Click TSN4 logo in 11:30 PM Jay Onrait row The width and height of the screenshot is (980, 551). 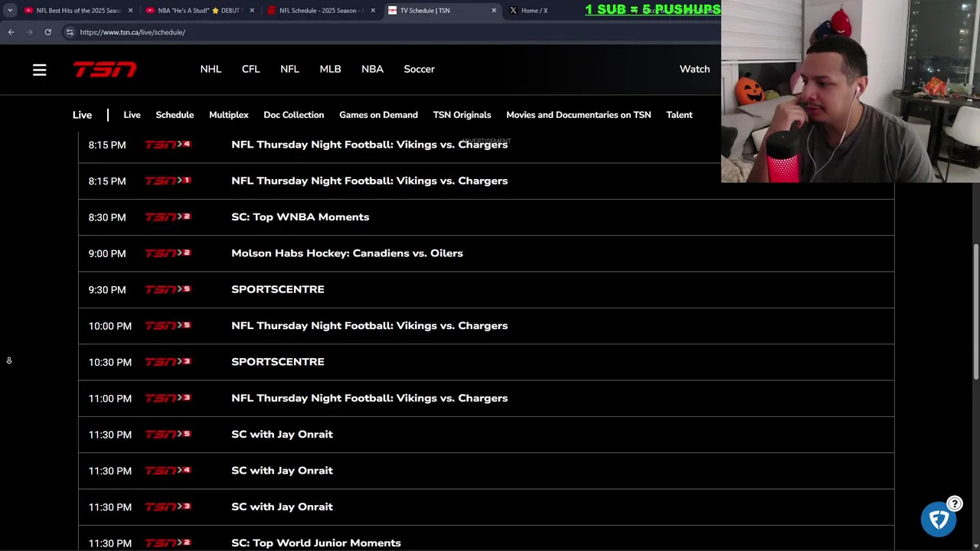tap(168, 471)
